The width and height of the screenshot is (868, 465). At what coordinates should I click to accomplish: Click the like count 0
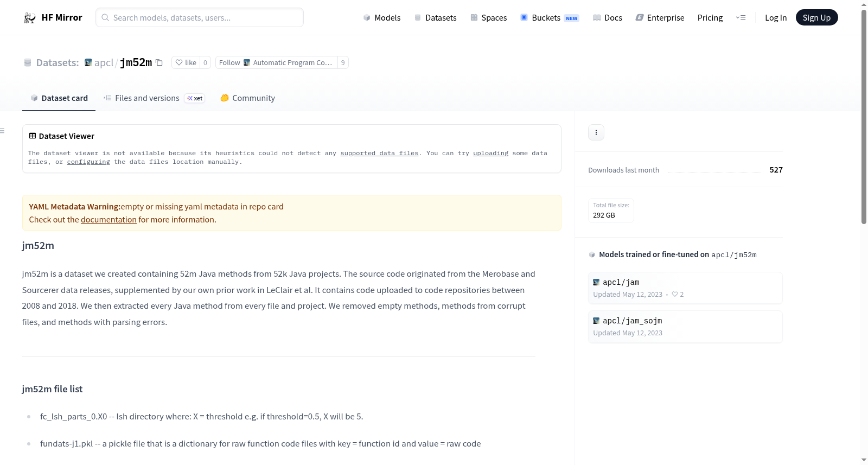(205, 63)
